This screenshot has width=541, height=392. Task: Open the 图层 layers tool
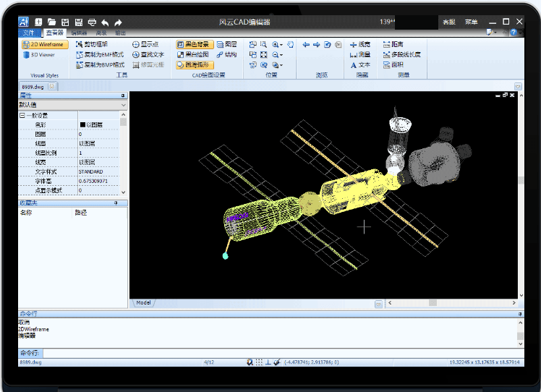[226, 45]
